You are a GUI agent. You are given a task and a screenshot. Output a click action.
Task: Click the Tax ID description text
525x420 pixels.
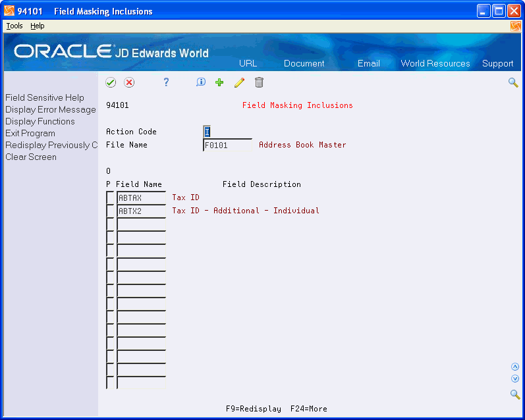[186, 197]
